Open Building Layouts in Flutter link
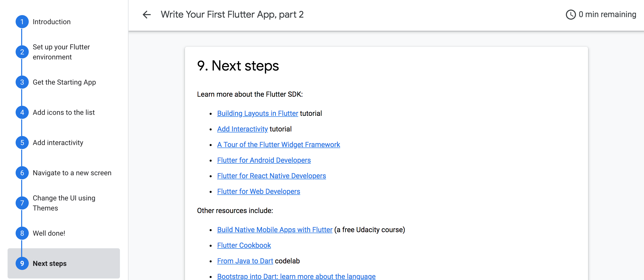The image size is (644, 280). point(257,113)
